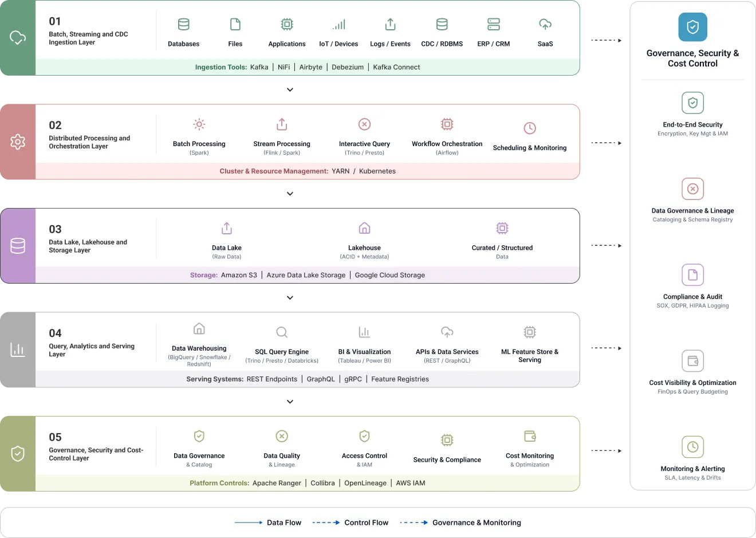
Task: Select the Workflow Orchestration chip icon
Action: point(447,124)
